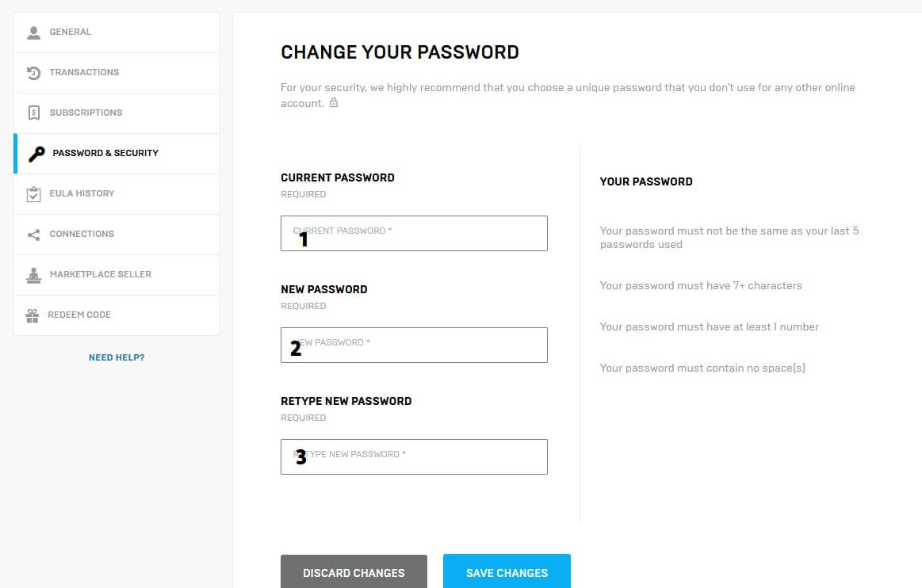Focus the Current Password input field
Screen dimensions: 922x588
coord(414,234)
